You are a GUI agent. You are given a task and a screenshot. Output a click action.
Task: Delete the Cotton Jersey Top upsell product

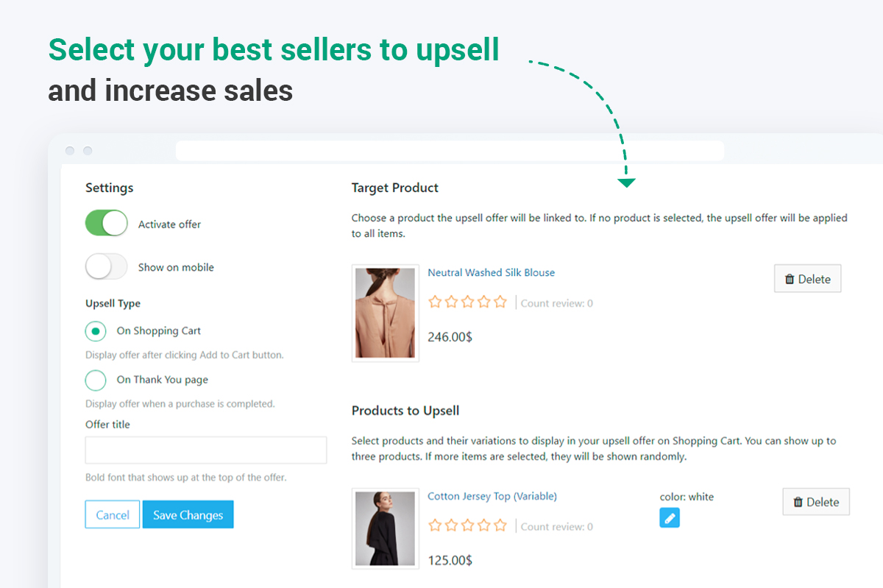(x=815, y=502)
